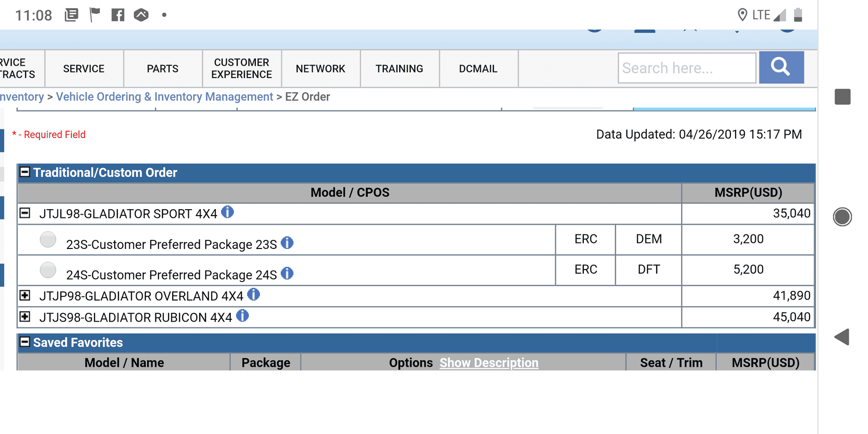The height and width of the screenshot is (434, 868).
Task: Open the PARTS menu
Action: click(163, 69)
